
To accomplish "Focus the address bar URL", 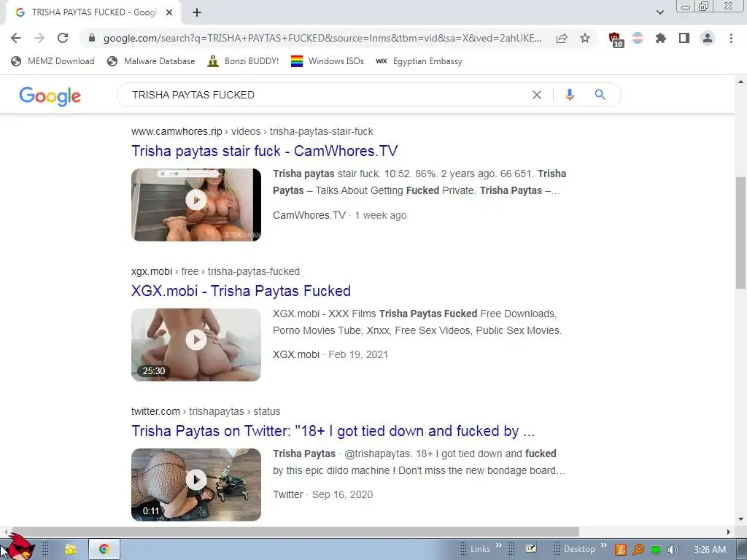I will [x=322, y=38].
